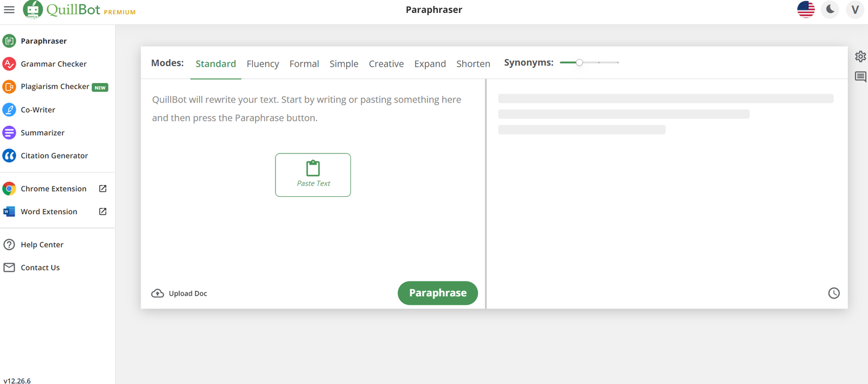Open Chrome Extension external link icon
This screenshot has height=384, width=868.
103,189
